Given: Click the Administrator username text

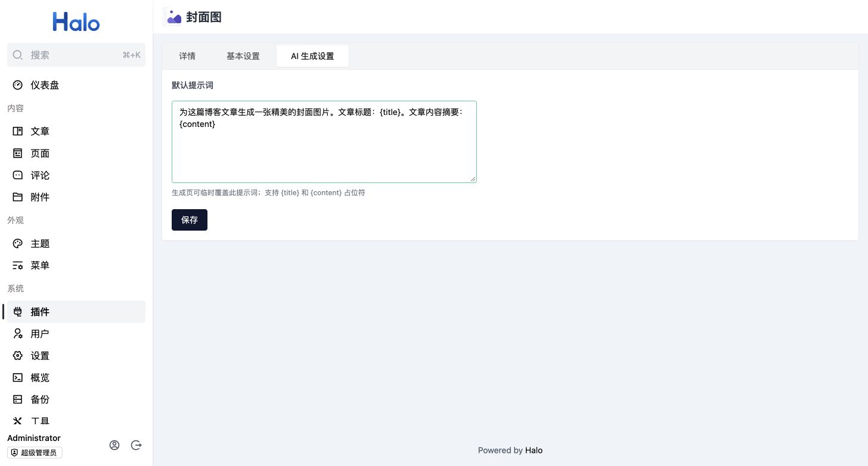Looking at the screenshot, I should pos(34,438).
